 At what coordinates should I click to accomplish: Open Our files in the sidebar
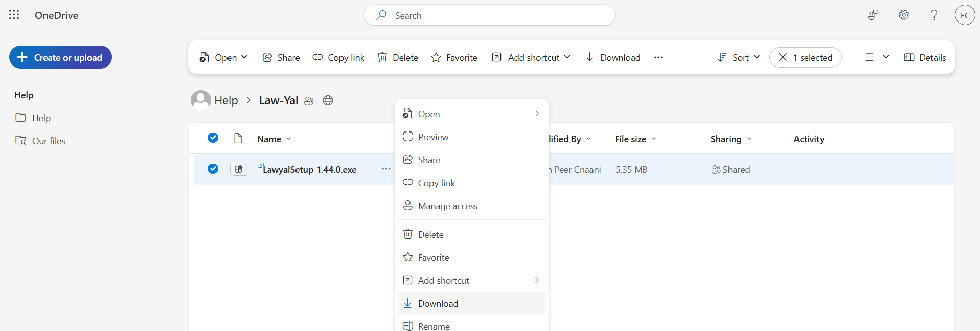pyautogui.click(x=49, y=141)
